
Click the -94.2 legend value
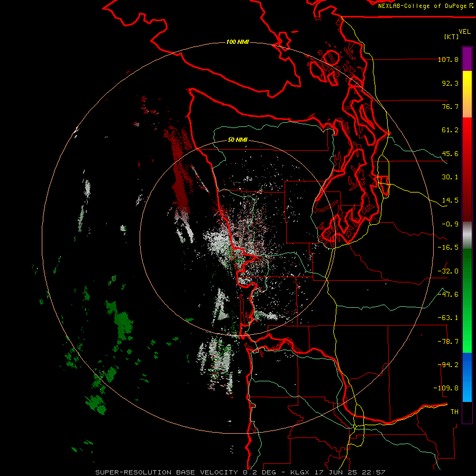click(448, 365)
